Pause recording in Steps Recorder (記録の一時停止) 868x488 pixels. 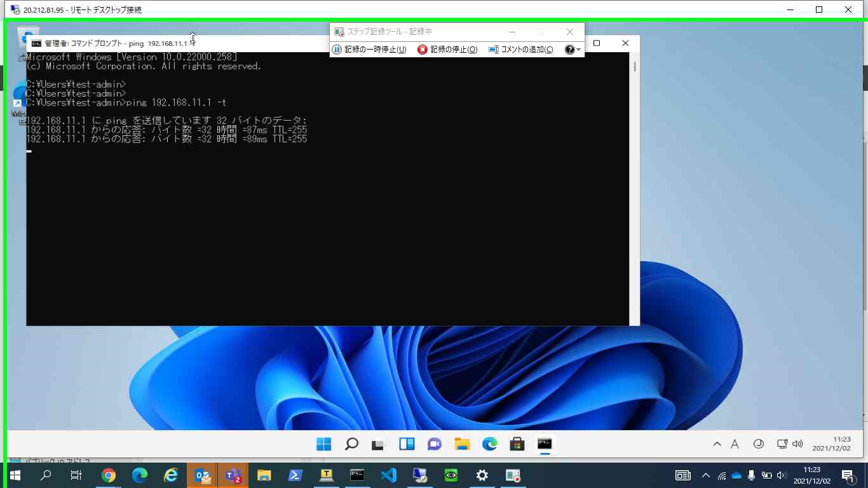(369, 50)
